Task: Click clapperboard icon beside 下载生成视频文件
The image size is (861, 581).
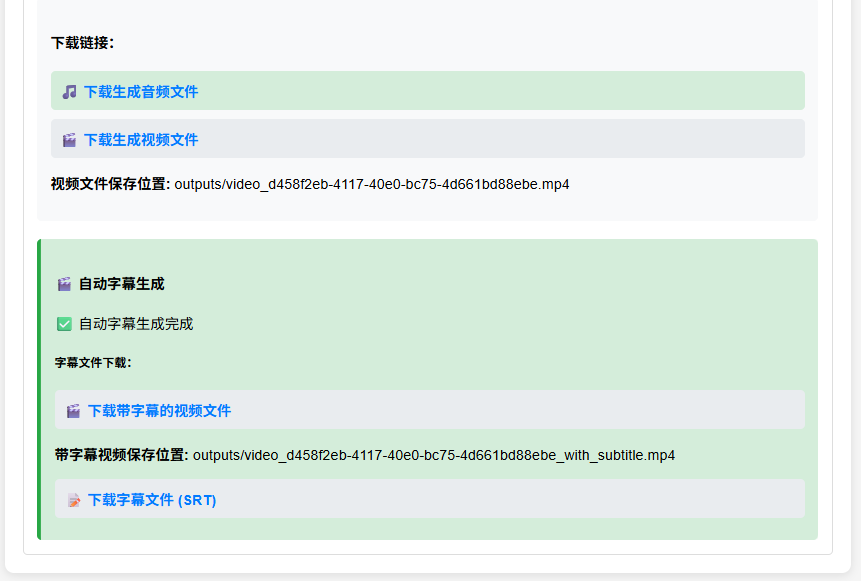Action: [69, 140]
